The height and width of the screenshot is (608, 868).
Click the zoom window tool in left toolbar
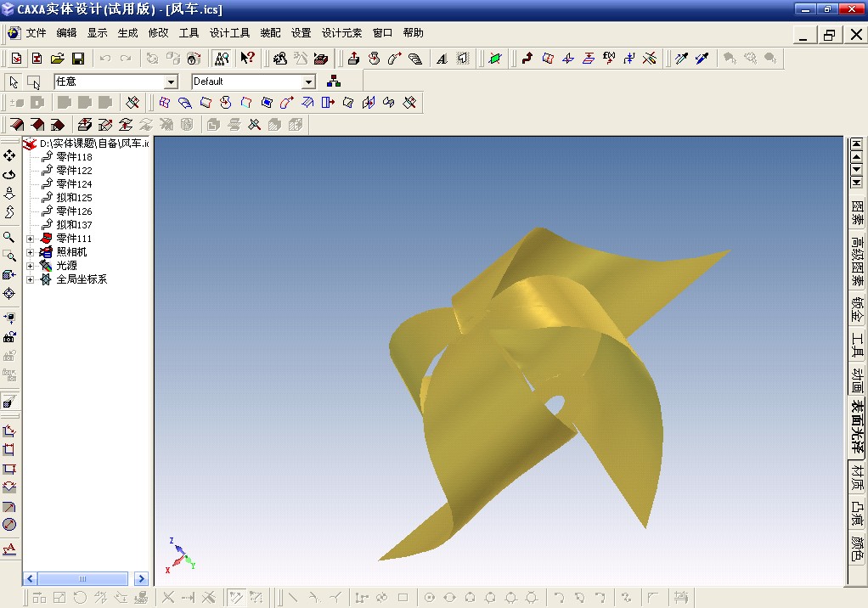click(x=9, y=256)
